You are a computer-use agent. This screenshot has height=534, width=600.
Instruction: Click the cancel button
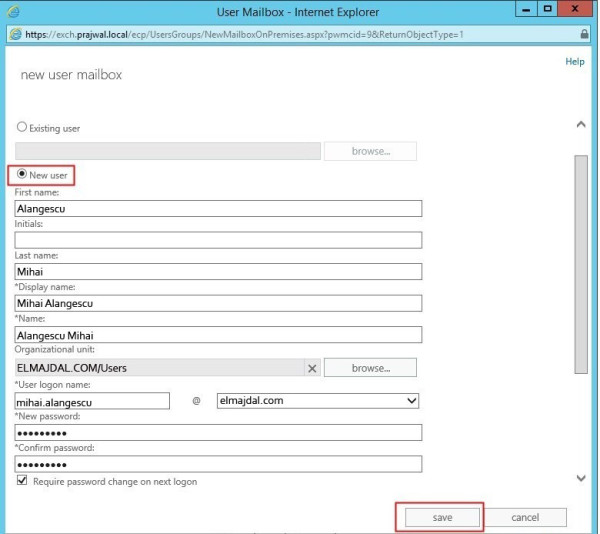[525, 518]
